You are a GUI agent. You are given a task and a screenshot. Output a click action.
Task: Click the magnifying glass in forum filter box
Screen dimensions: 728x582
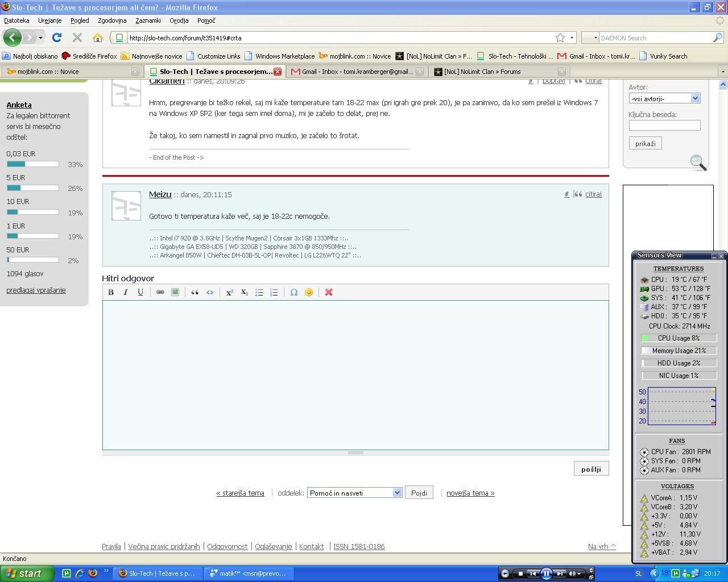click(x=698, y=163)
